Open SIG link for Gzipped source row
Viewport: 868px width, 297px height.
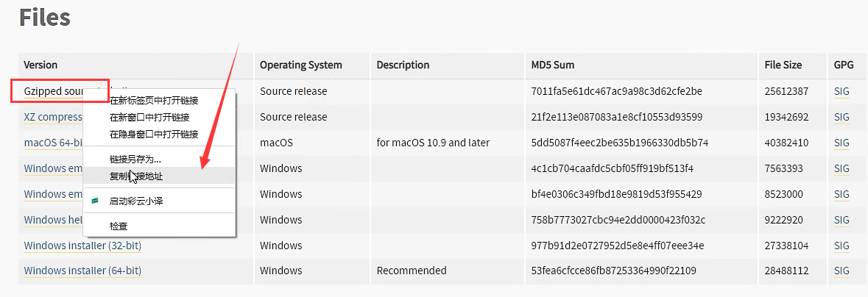(x=841, y=91)
